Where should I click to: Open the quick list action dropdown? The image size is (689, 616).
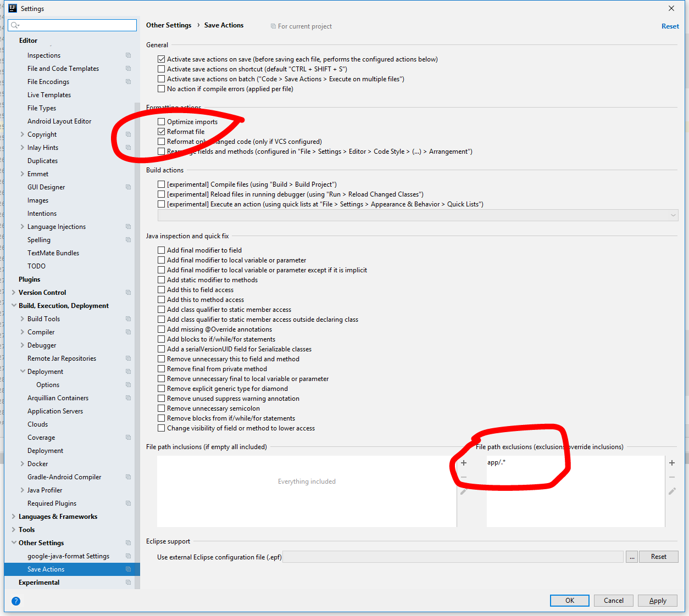click(x=673, y=215)
